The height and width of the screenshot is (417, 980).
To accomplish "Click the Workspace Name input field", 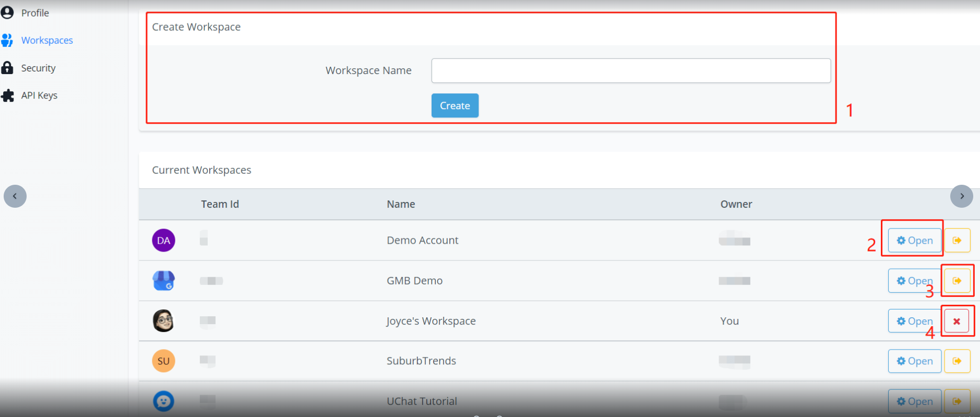I will 630,70.
